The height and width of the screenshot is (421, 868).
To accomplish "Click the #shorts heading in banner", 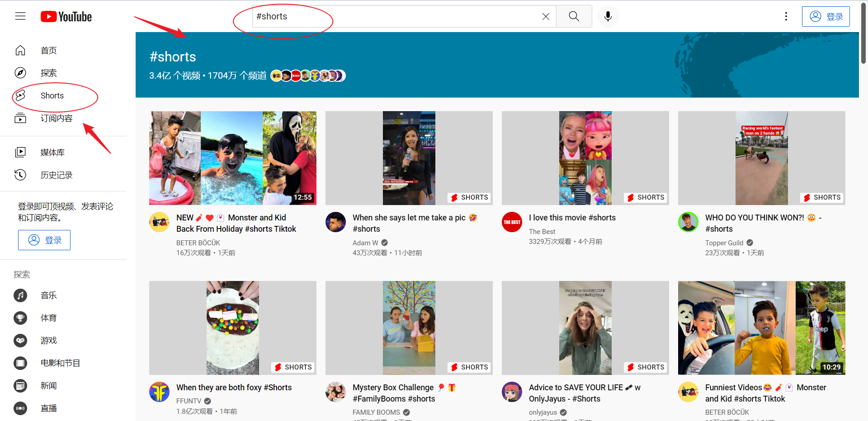I will click(173, 57).
